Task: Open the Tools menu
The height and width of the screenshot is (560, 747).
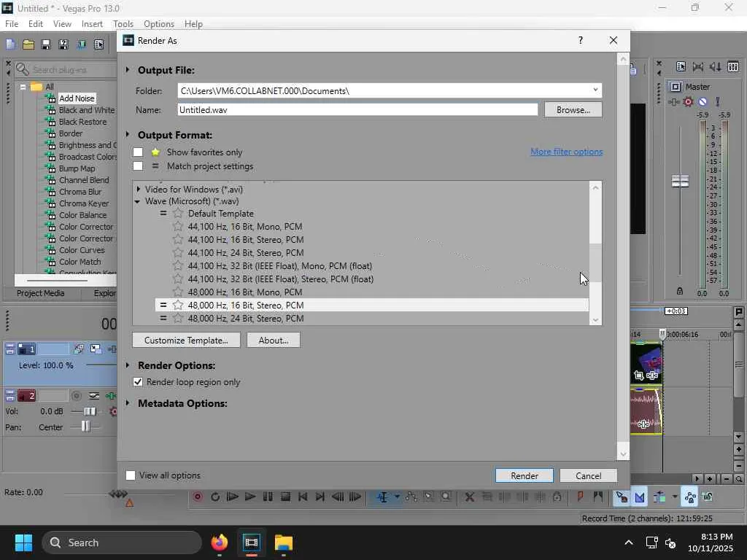Action: [123, 24]
